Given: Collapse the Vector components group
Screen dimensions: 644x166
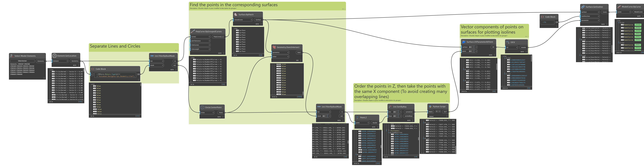Looking at the screenshot, I should 526,36.
